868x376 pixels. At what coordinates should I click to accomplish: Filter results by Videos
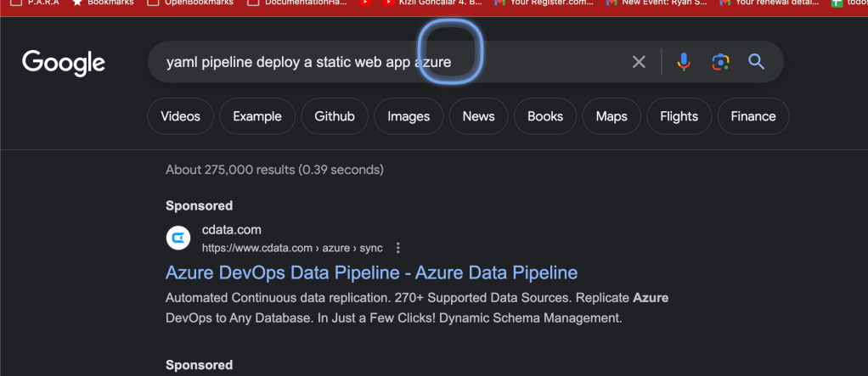point(180,116)
